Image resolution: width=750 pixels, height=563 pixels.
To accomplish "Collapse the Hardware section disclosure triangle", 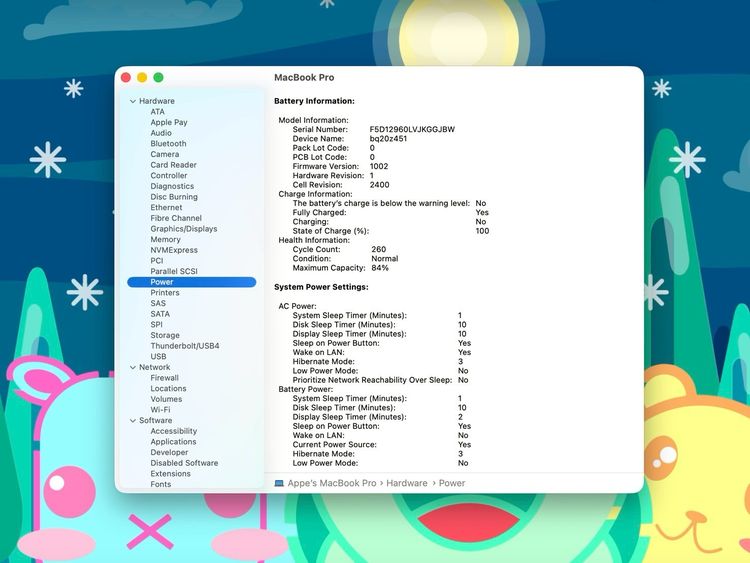I will 132,101.
